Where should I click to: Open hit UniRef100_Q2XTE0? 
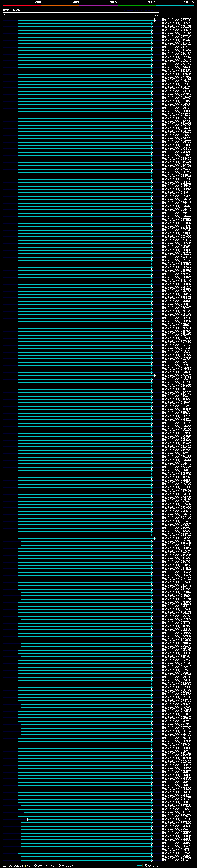[177, 64]
